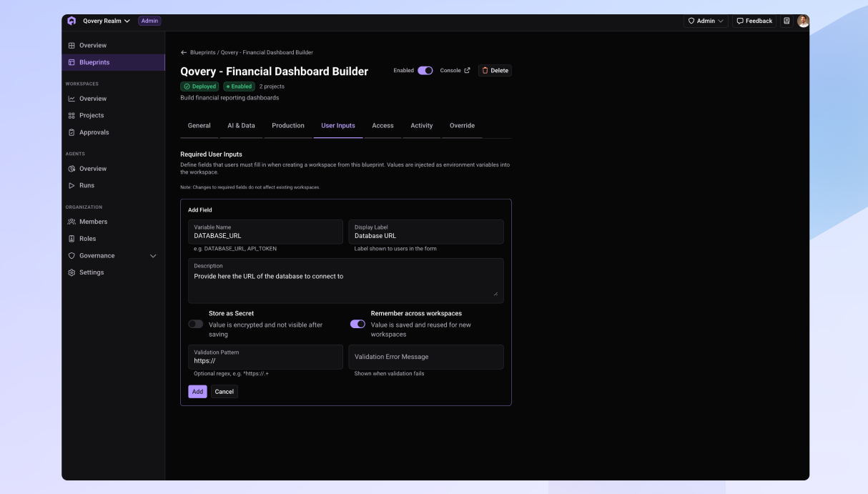Click the Deployed status badge
868x494 pixels.
tap(199, 87)
